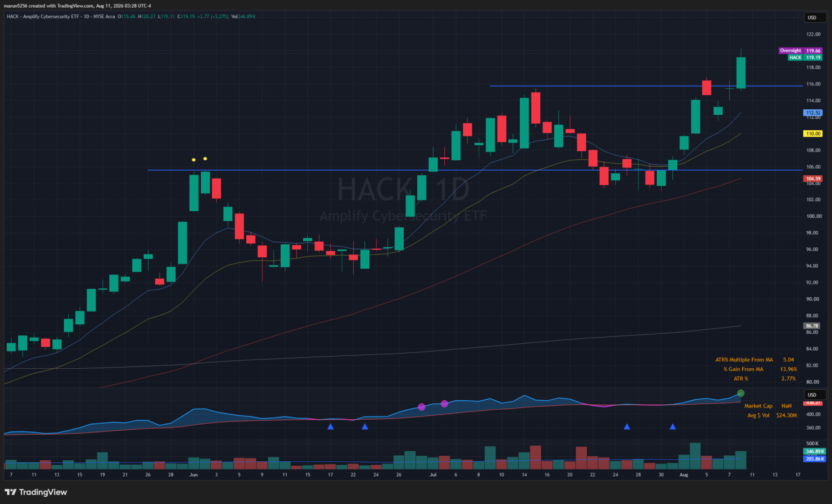Select the left purple circle on the indicator
This screenshot has width=832, height=504.
pos(422,407)
